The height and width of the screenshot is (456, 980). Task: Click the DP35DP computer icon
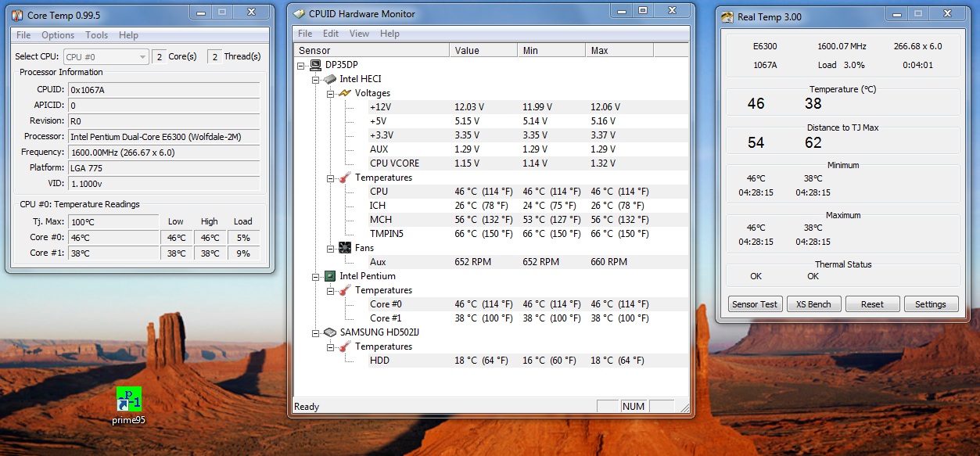point(316,65)
